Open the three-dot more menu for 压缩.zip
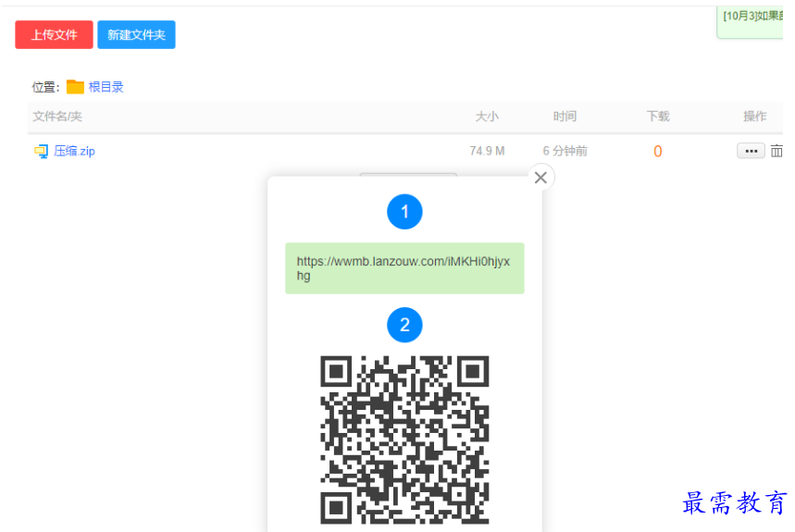 [x=751, y=151]
